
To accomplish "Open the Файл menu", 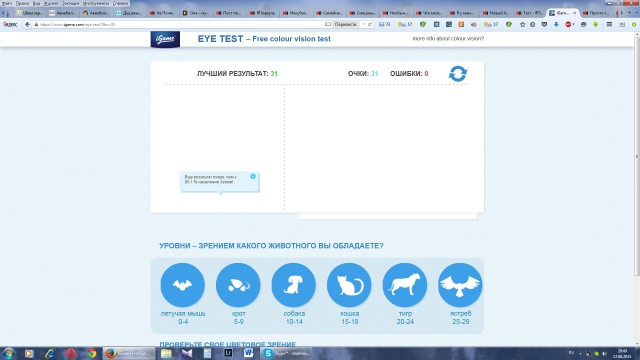I will coord(7,3).
